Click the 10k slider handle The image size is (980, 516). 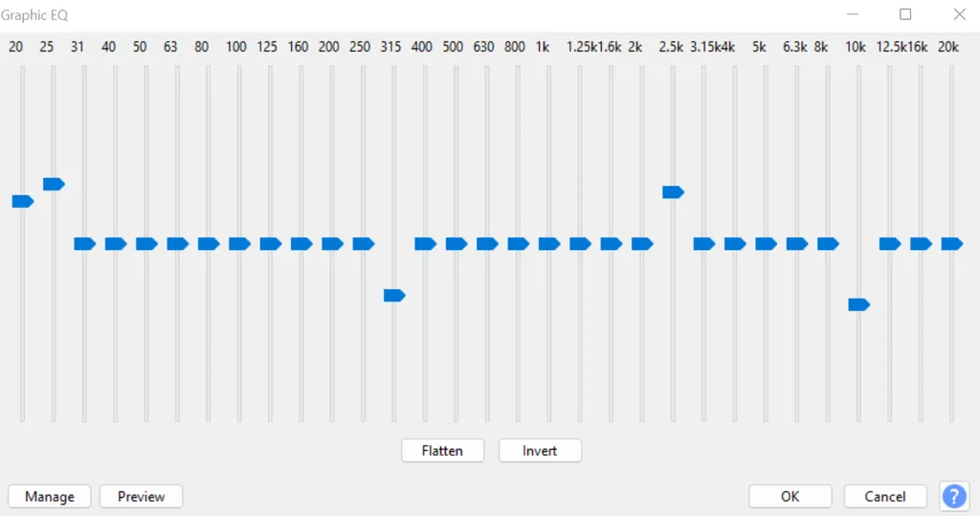(x=858, y=304)
